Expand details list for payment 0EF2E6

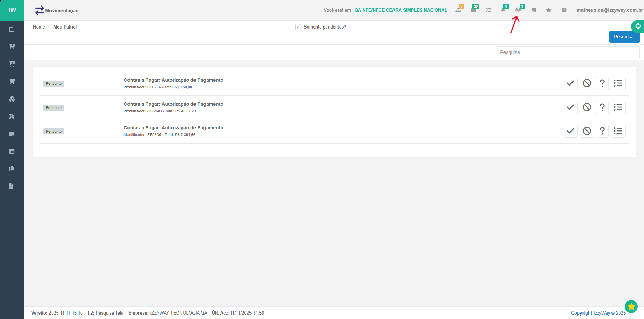618,83
